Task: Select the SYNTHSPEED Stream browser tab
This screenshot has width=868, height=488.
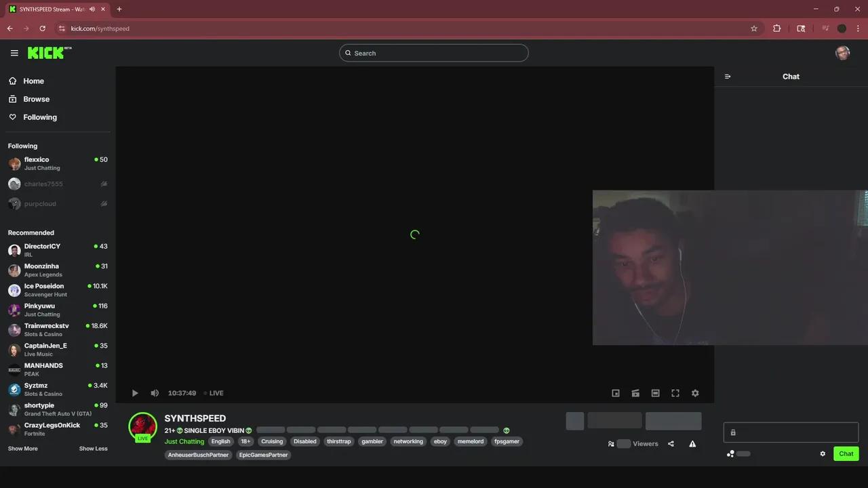Action: [x=57, y=9]
